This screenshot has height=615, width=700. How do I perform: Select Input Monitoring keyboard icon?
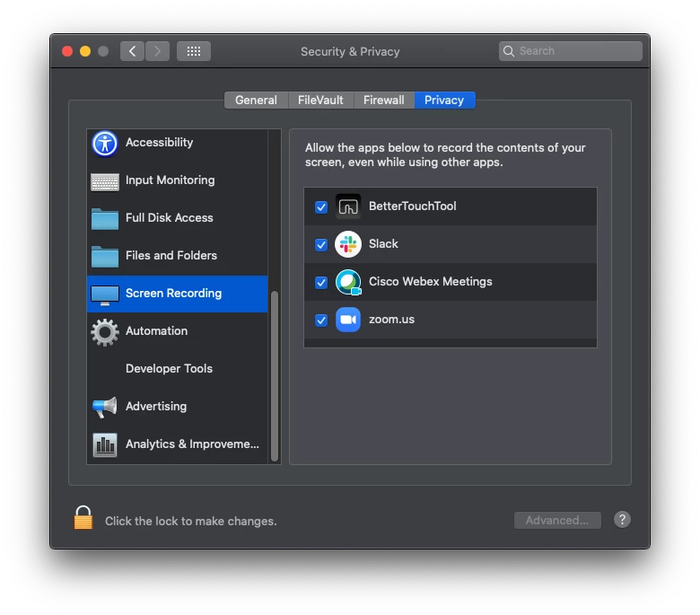[105, 181]
